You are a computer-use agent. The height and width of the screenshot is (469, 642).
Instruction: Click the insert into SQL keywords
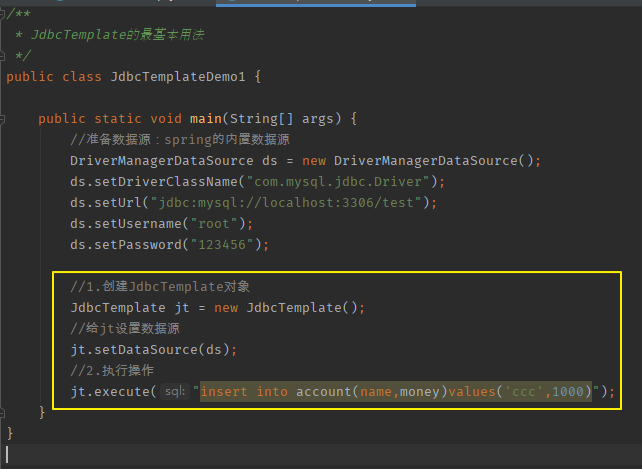click(244, 392)
